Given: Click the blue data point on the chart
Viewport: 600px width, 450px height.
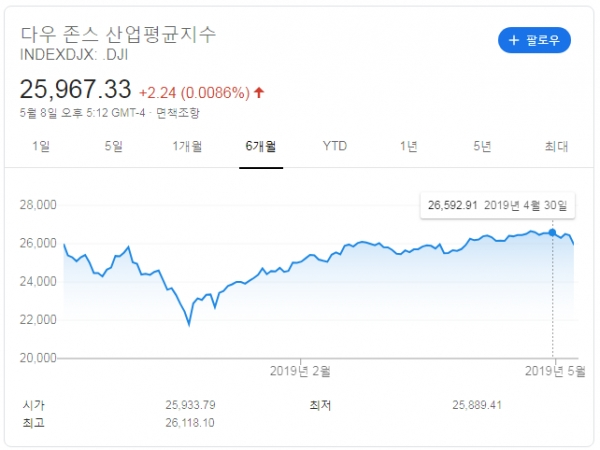Looking at the screenshot, I should (x=553, y=233).
